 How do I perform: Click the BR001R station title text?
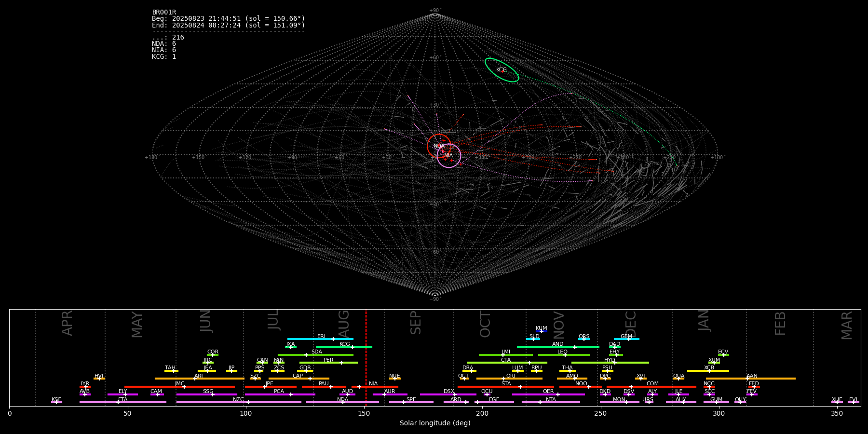point(164,13)
